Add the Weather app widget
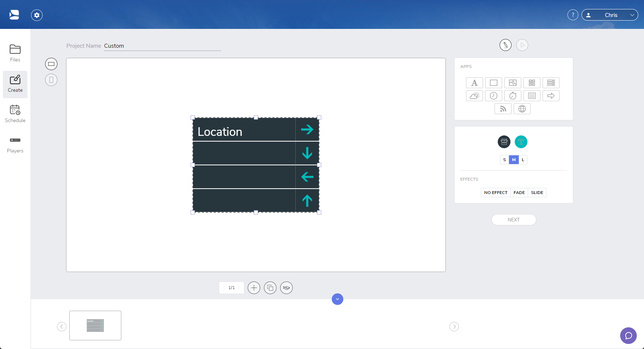This screenshot has height=349, width=644. (474, 95)
